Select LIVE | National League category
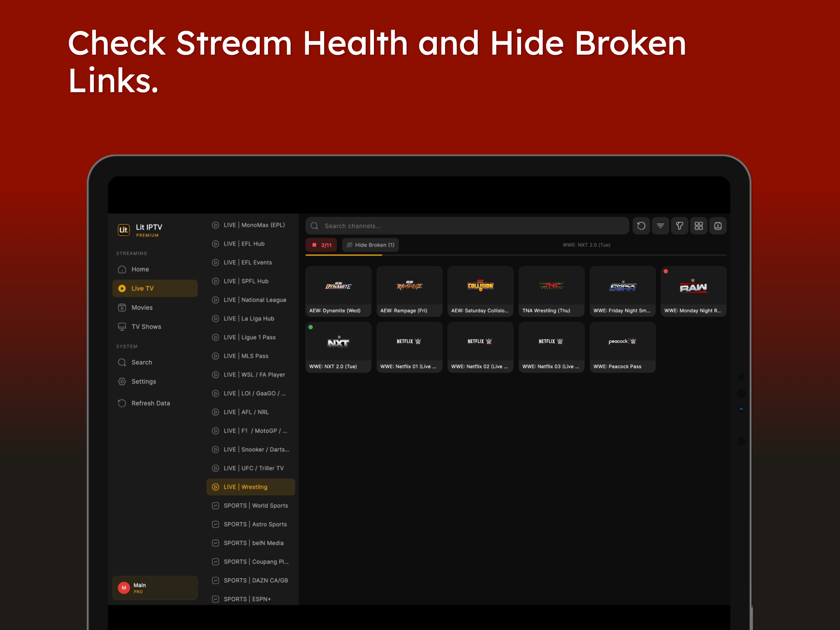This screenshot has width=840, height=630. pyautogui.click(x=251, y=300)
